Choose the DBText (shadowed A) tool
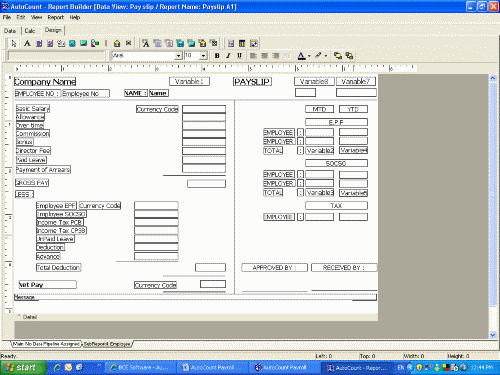The width and height of the screenshot is (500, 375). 146,43
